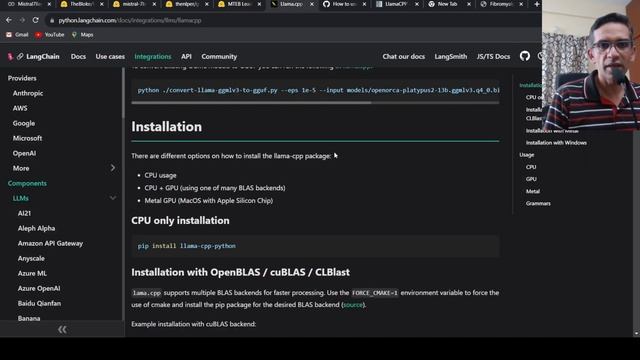The image size is (640, 360).
Task: Open Microsoft provider page
Action: point(27,138)
